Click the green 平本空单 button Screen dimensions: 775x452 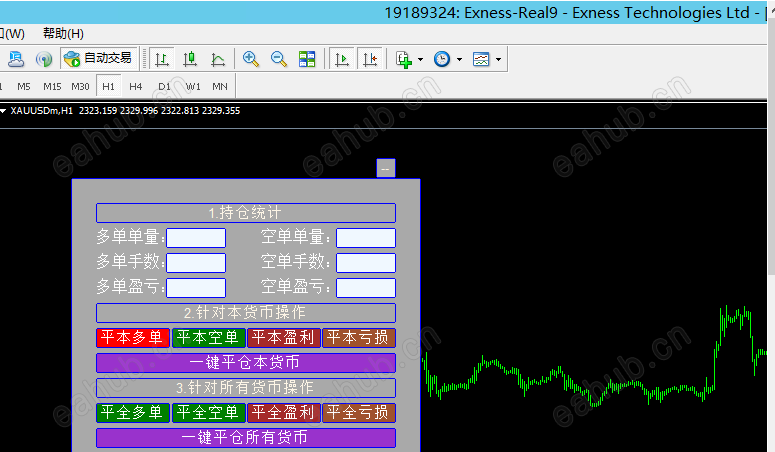pyautogui.click(x=209, y=338)
